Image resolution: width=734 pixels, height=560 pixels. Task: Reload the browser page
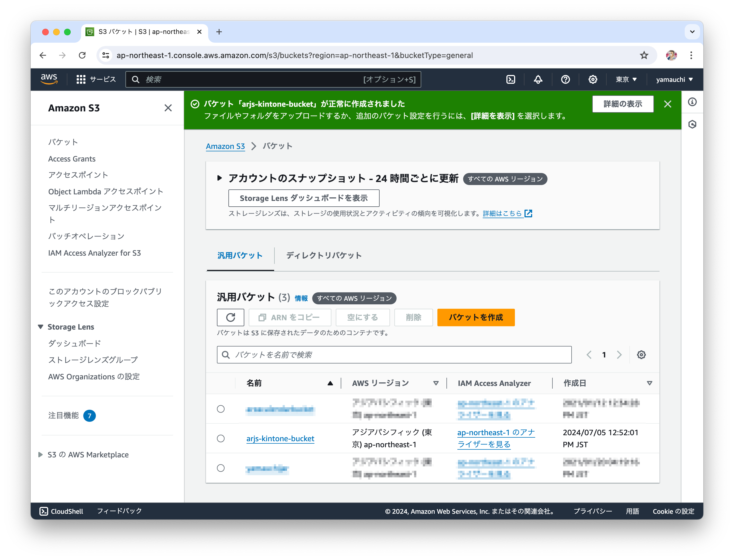[82, 55]
